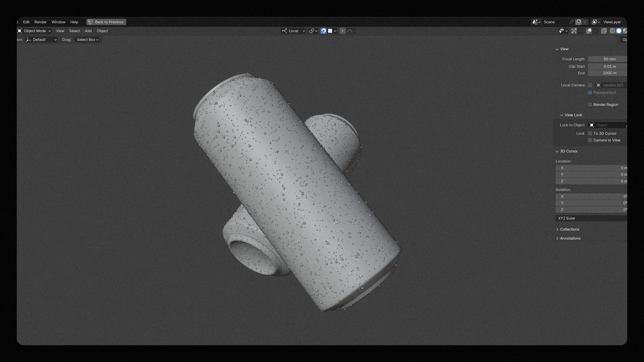Viewport: 644px width, 362px height.
Task: Open the Select Box drag dropdown
Action: 87,40
